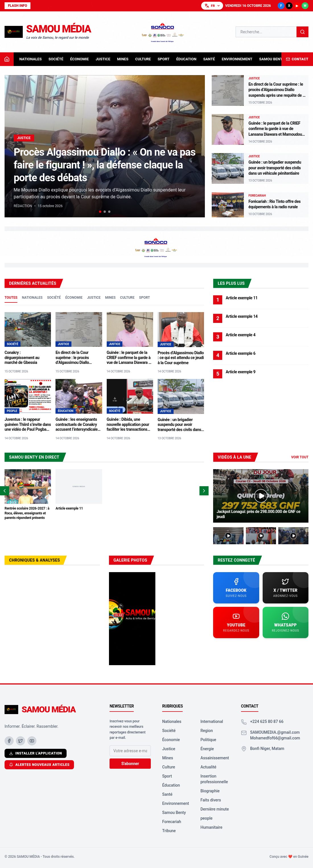Screen dimensions: 313x868
Task: Switch to the Sport news filter tab
Action: (x=145, y=298)
